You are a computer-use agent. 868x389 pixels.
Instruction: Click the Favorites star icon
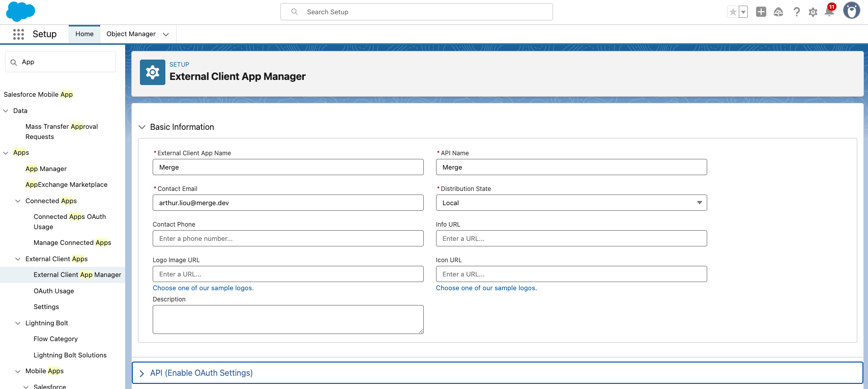point(733,12)
